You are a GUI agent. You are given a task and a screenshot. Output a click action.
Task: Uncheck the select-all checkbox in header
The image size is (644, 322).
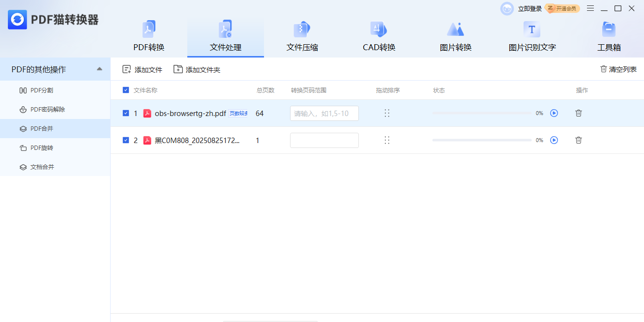pos(126,90)
